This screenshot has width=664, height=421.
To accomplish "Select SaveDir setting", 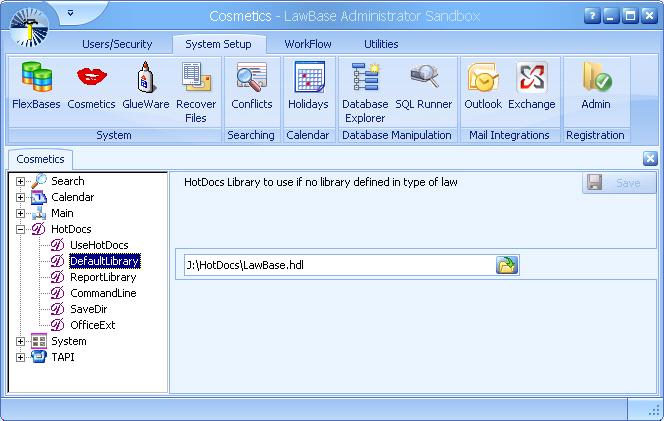I will [89, 309].
